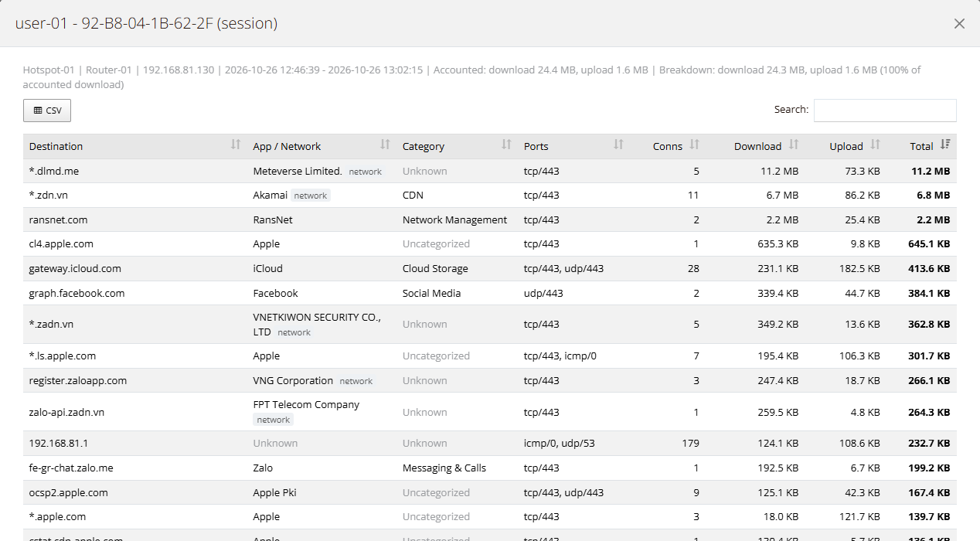The height and width of the screenshot is (541, 980).
Task: Click network tag beside Akamai
Action: tap(311, 196)
